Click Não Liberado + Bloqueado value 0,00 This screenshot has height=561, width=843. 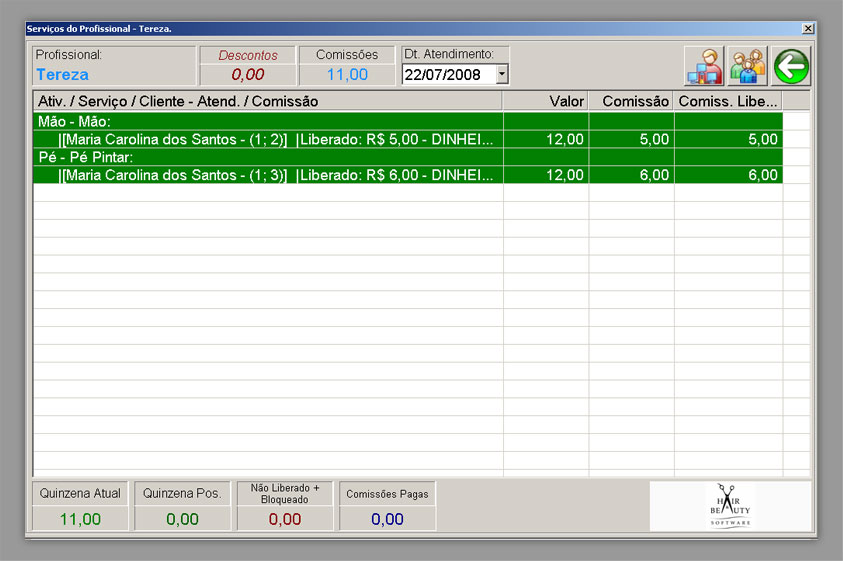click(285, 519)
